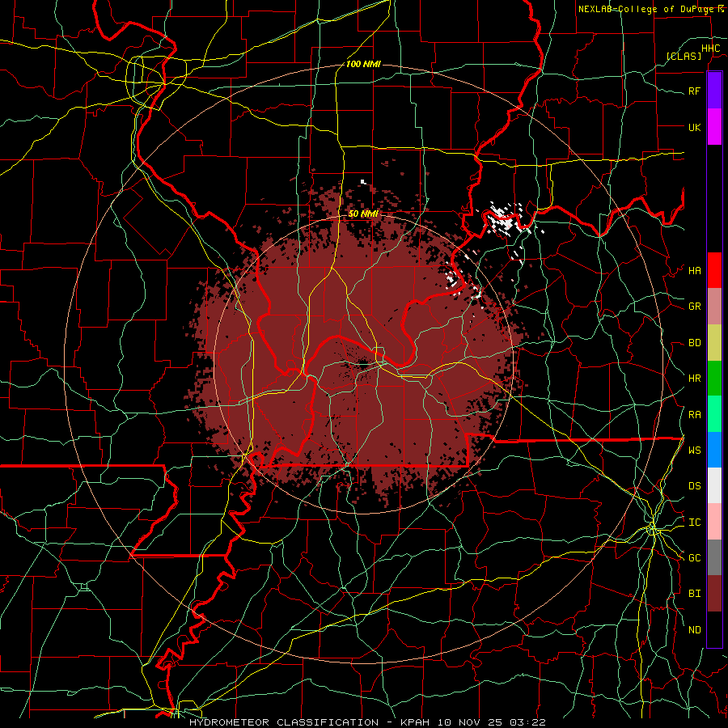Click the 100 NMI range ring label
728x728 pixels.
[x=363, y=64]
